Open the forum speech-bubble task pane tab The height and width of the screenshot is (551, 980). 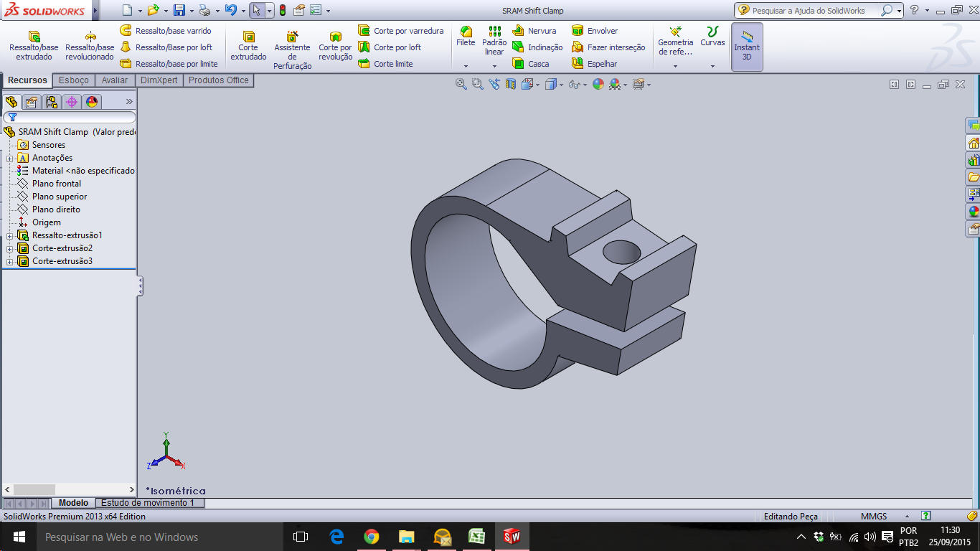click(x=973, y=126)
